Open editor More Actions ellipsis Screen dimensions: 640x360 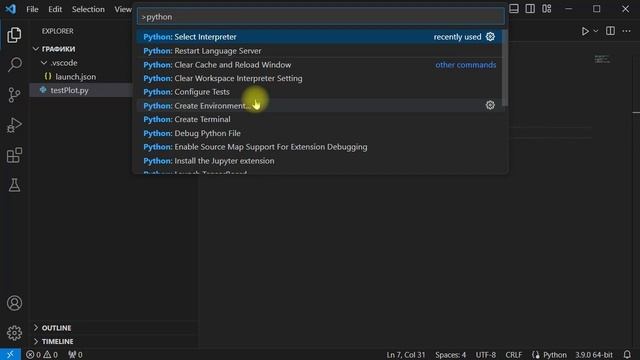click(627, 31)
